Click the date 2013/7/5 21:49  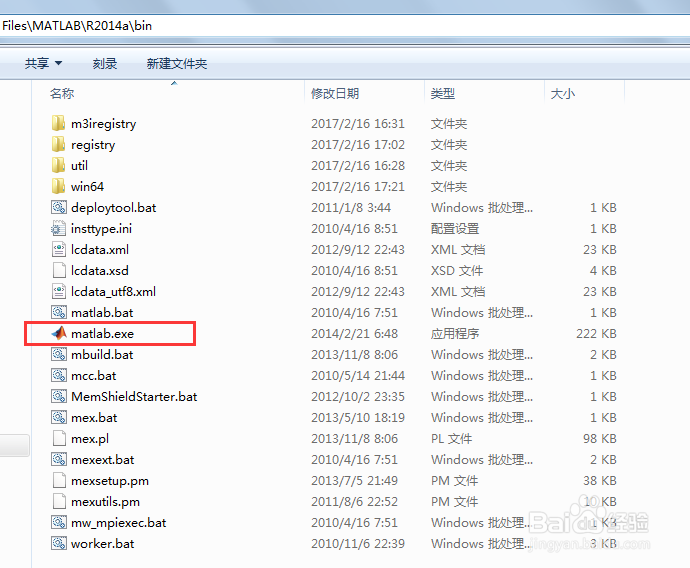354,480
